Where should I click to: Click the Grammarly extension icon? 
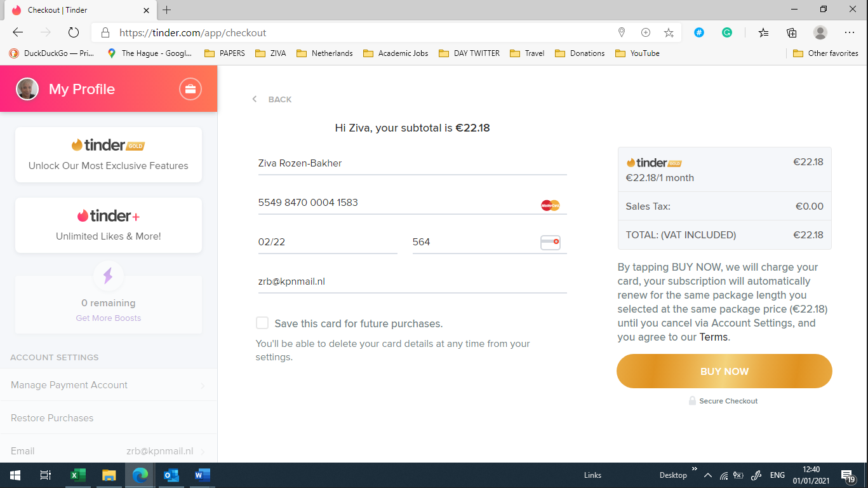coord(728,32)
